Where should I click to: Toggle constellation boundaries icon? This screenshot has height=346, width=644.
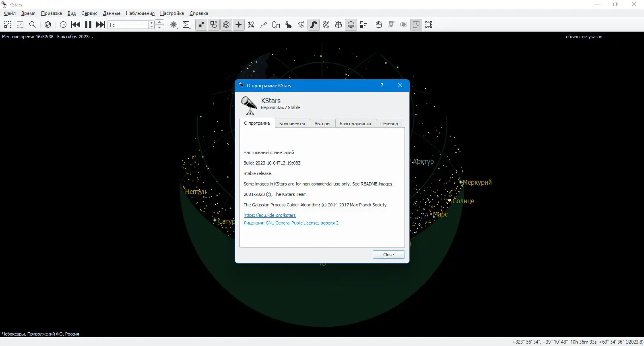(301, 25)
